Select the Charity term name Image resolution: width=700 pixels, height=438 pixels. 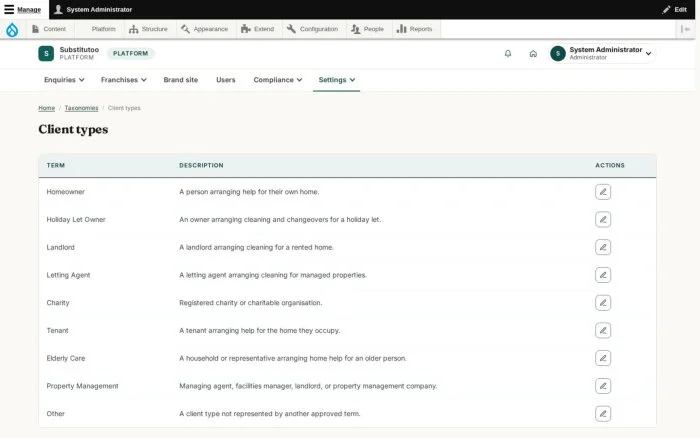coord(58,303)
